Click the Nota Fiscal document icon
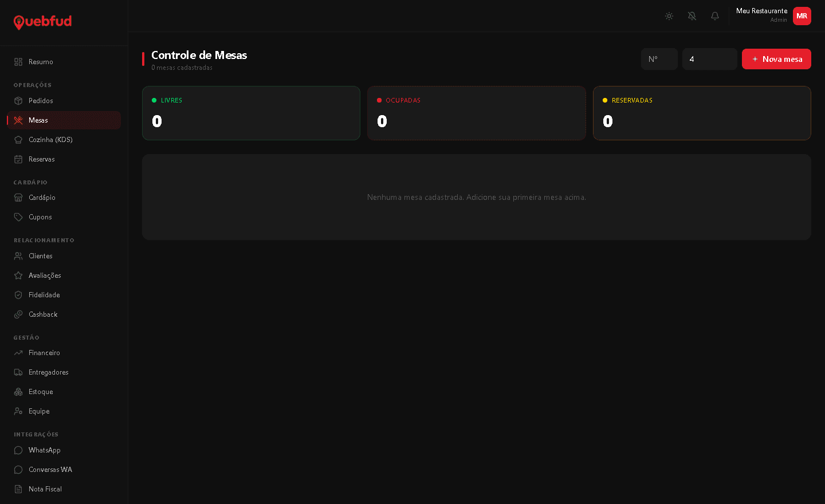 pos(18,489)
